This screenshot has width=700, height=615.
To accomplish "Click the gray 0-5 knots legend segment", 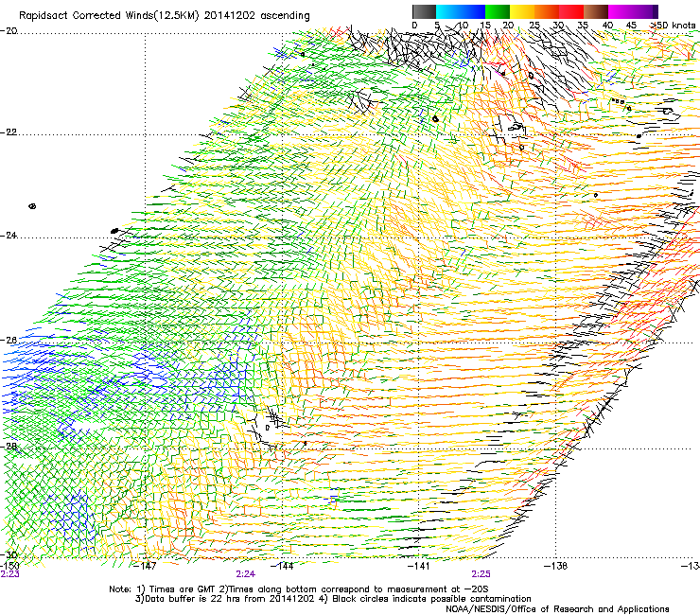I will pyautogui.click(x=424, y=11).
